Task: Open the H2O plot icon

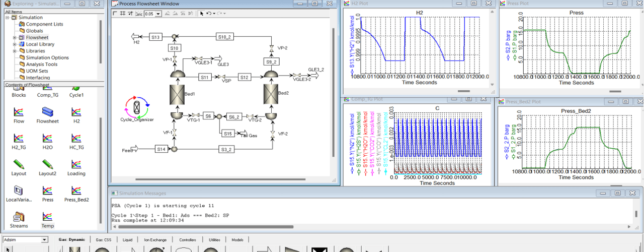Action: click(x=47, y=138)
